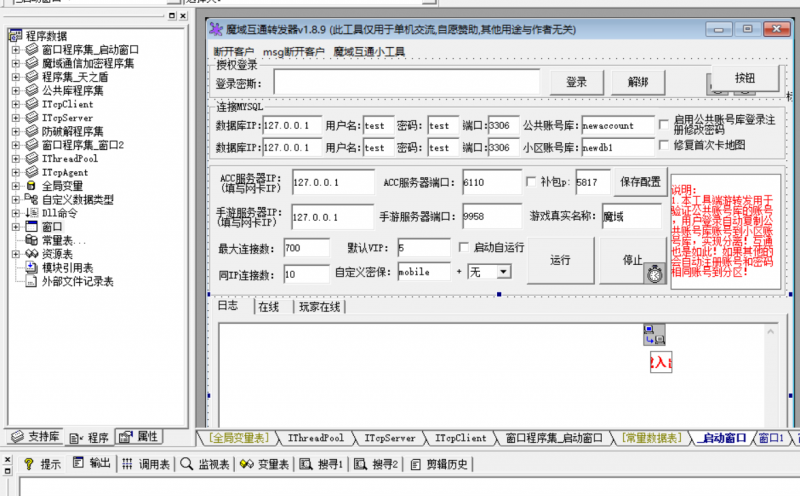
Task: Close the program tree side panel
Action: pos(183,16)
